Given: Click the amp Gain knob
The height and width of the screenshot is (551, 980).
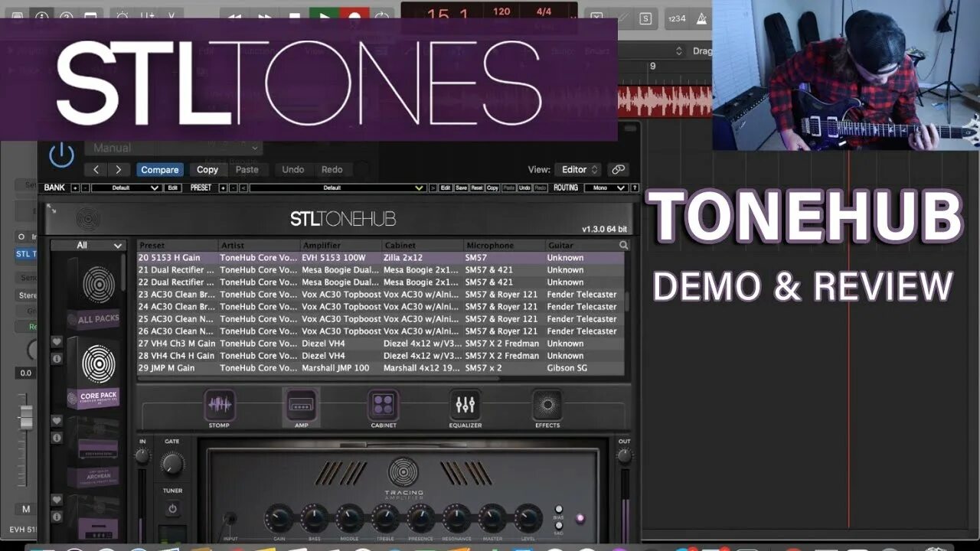Looking at the screenshot, I should click(x=279, y=519).
